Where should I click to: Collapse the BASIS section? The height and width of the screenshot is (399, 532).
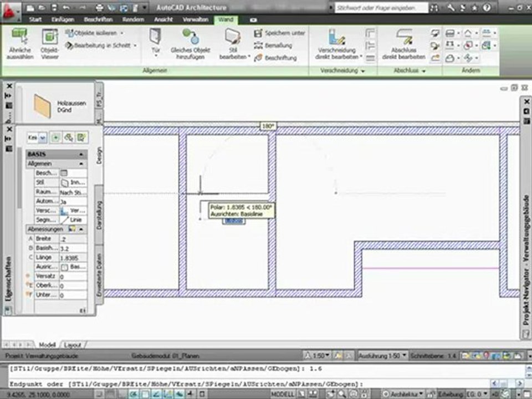(x=81, y=155)
